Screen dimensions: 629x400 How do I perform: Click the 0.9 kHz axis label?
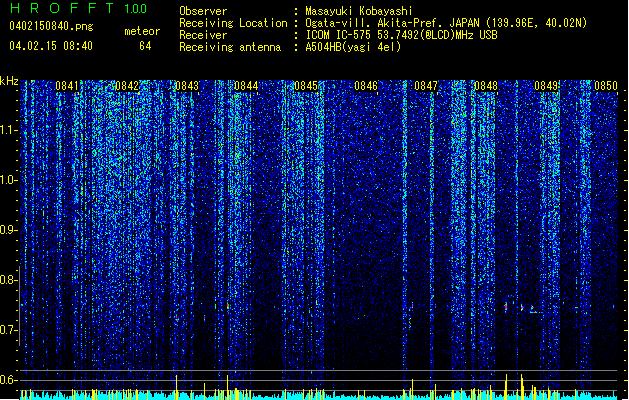coord(9,230)
